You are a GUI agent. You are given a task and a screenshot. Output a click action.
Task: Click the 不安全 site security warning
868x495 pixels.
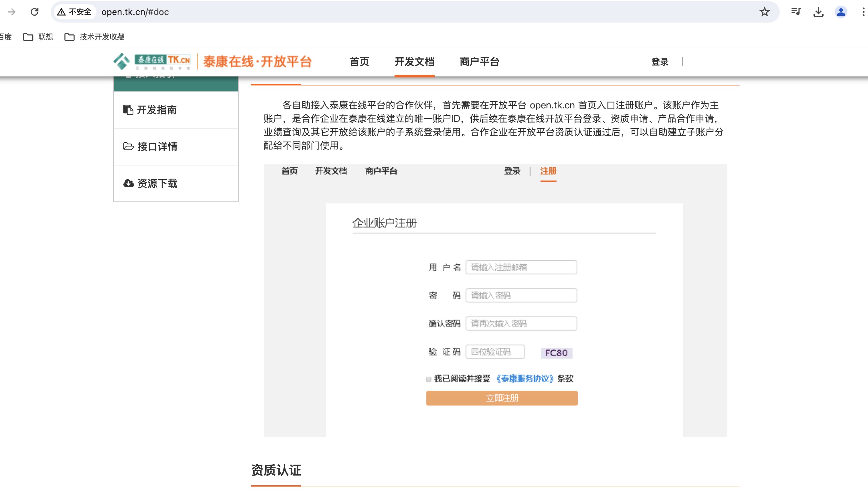point(75,12)
